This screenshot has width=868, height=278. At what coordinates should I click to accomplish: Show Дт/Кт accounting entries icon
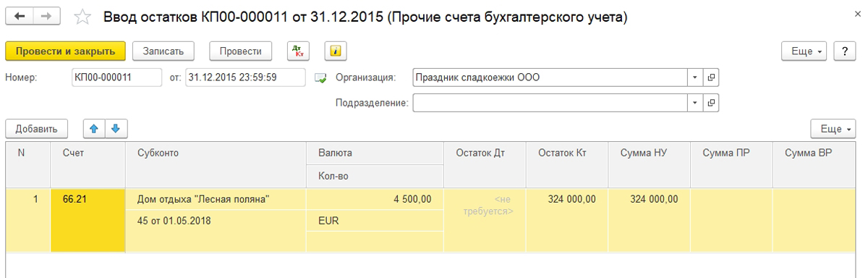tap(298, 51)
